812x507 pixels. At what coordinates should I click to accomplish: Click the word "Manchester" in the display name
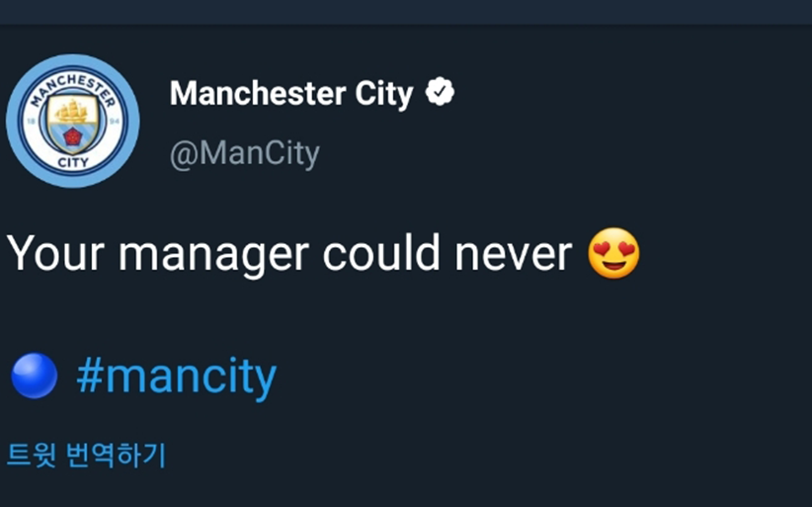point(258,93)
